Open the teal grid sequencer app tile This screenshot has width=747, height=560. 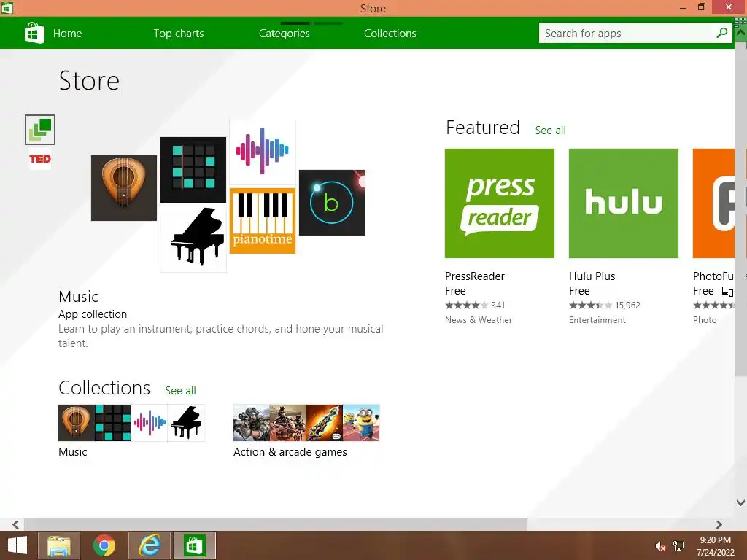[x=193, y=170]
